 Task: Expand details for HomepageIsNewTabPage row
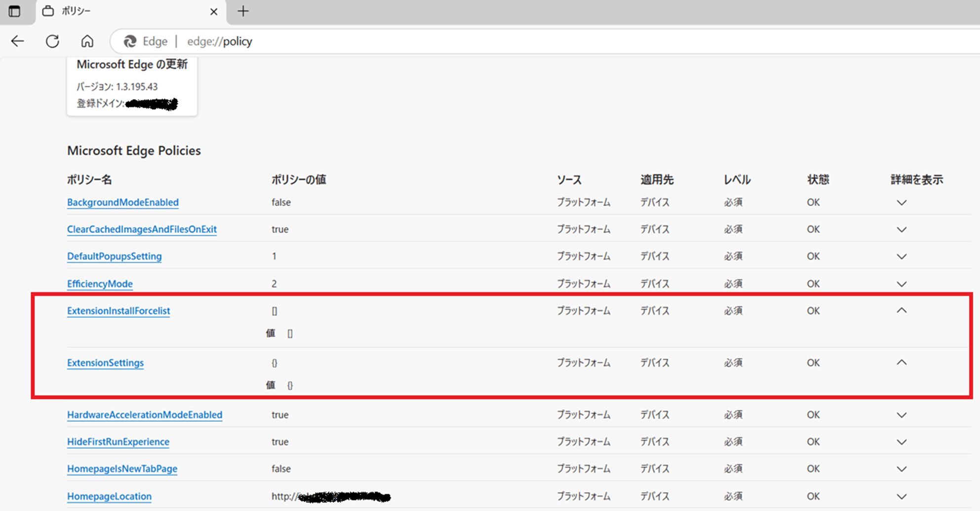(902, 469)
